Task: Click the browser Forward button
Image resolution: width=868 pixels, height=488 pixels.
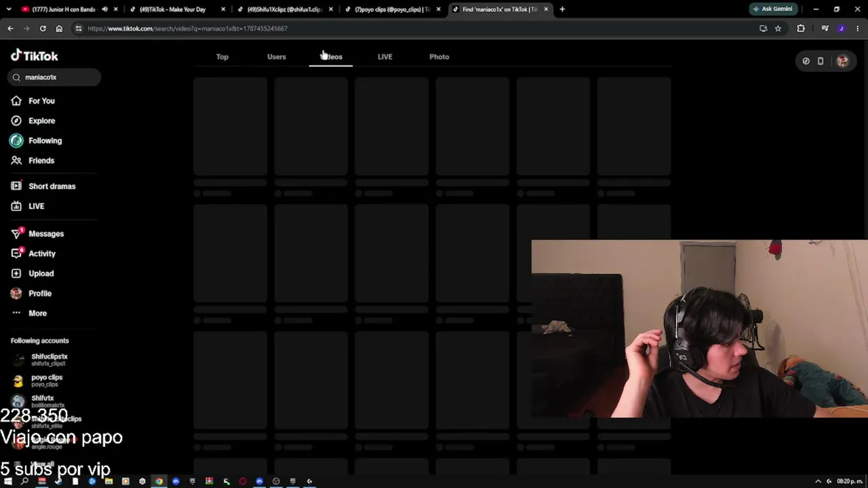Action: [x=26, y=28]
